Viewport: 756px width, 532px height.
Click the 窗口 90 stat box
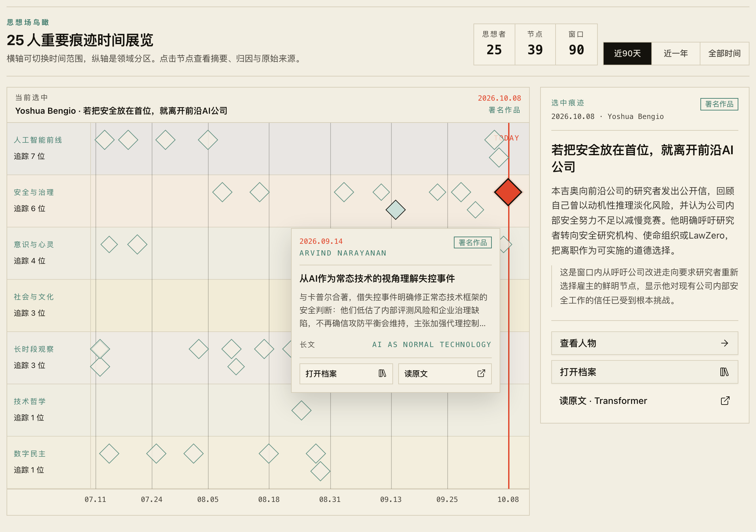click(576, 44)
